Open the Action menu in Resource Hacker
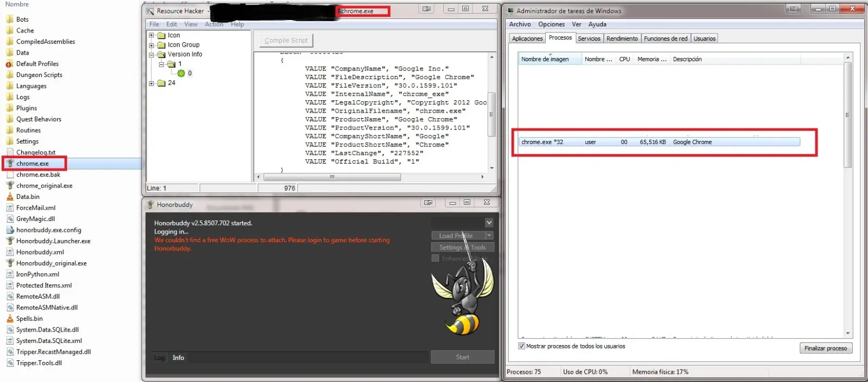 (x=214, y=24)
